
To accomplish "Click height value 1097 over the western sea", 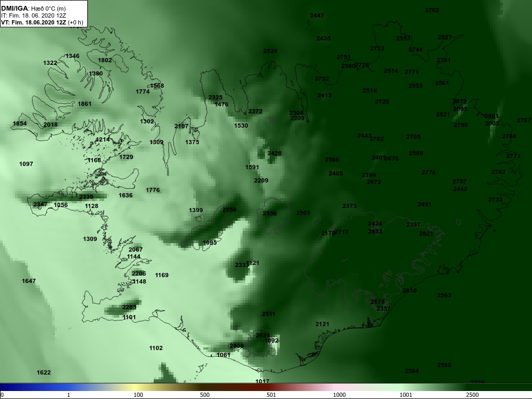I will 26,164.
